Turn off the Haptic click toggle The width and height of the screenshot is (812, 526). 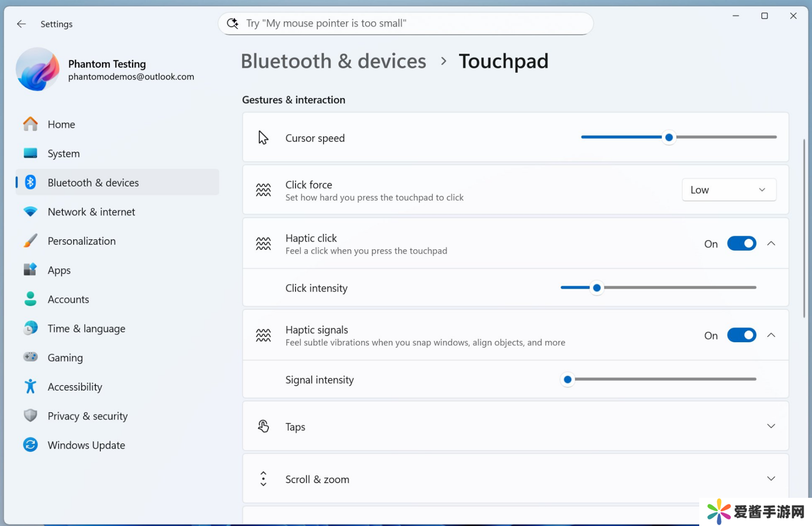741,244
